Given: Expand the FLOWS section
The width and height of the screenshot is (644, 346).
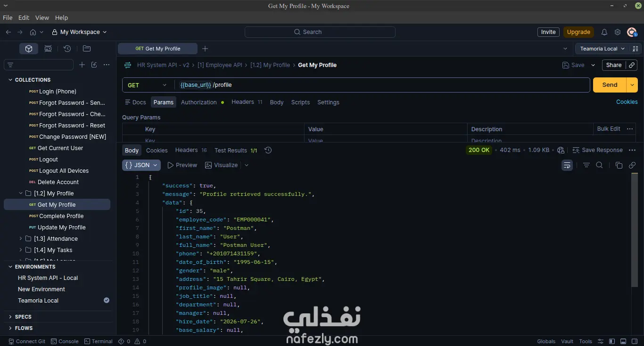Looking at the screenshot, I should (x=10, y=328).
